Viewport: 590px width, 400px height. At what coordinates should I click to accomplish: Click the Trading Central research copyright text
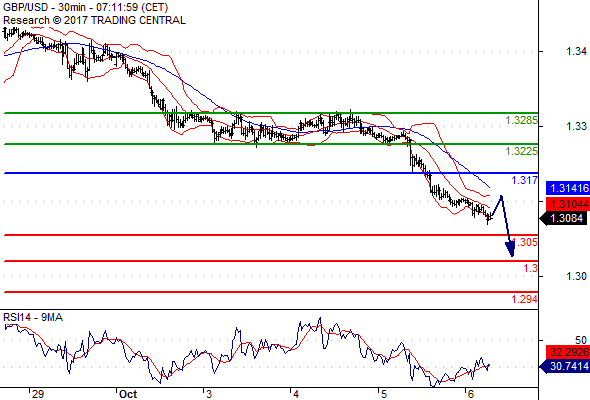94,20
